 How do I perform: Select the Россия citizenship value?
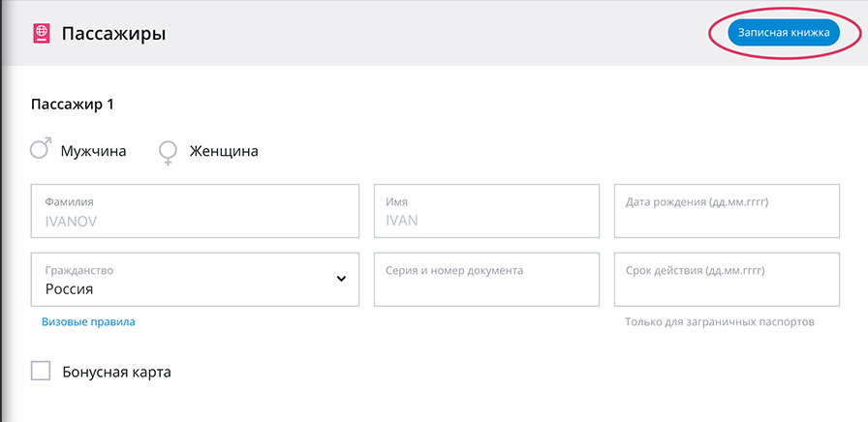[69, 289]
